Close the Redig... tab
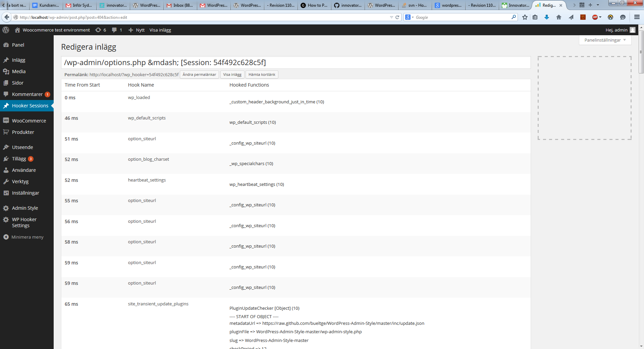Screen dimensions: 644x349 [x=561, y=5]
